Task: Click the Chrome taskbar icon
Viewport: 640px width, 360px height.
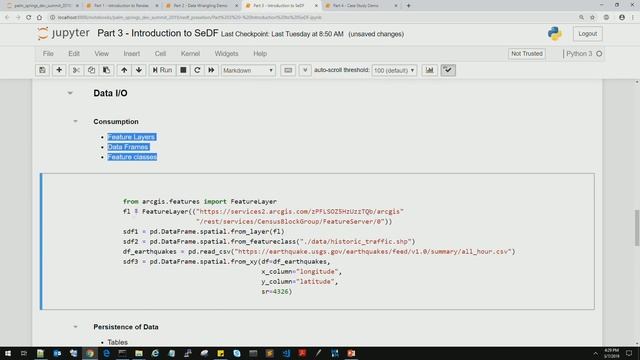Action: click(90, 353)
